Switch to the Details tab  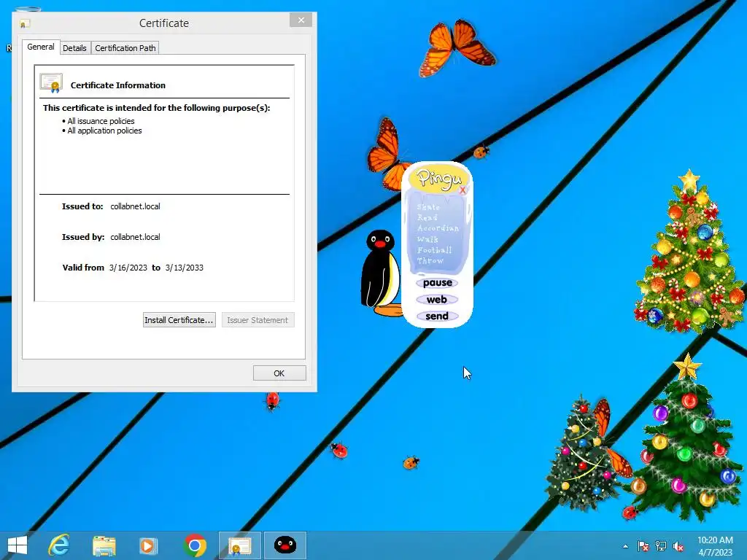click(75, 48)
